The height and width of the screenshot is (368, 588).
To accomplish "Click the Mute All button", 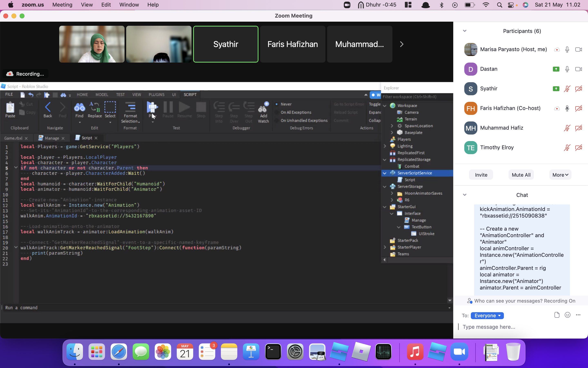I will pyautogui.click(x=521, y=175).
